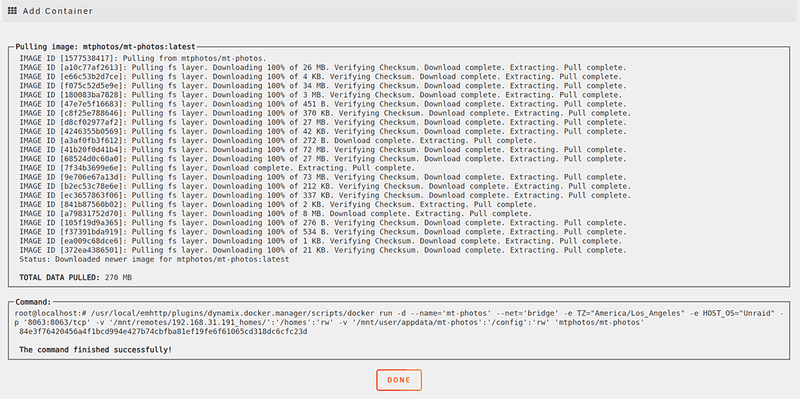Select the TOTAL DATA PULLED line
The width and height of the screenshot is (800, 399).
[76, 278]
